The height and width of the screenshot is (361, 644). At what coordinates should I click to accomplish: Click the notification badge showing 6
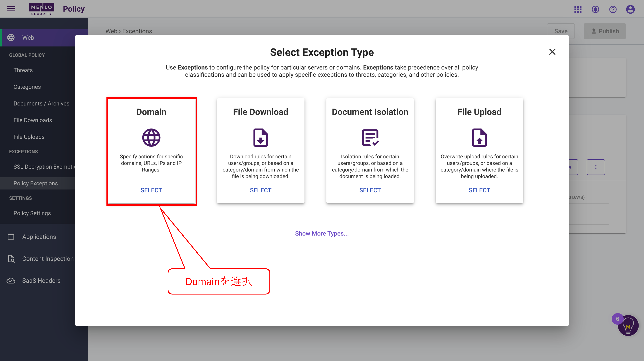(617, 319)
